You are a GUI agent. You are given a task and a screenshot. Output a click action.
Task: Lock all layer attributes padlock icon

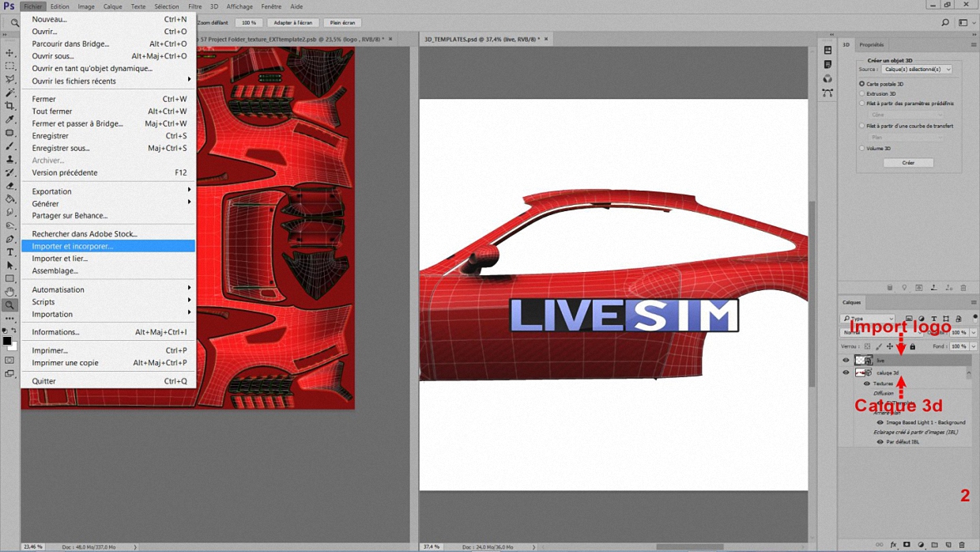tap(912, 346)
